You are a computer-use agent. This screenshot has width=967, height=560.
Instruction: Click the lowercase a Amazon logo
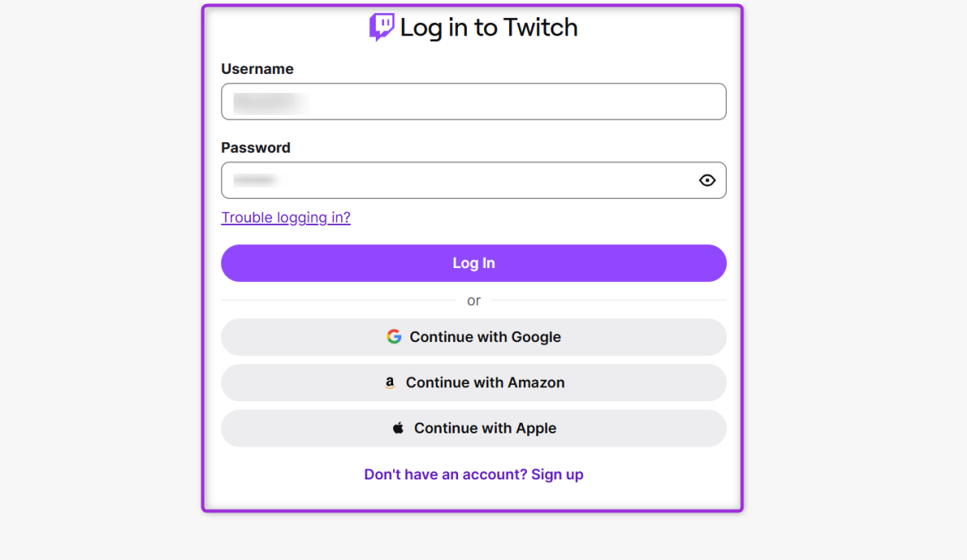(x=389, y=382)
